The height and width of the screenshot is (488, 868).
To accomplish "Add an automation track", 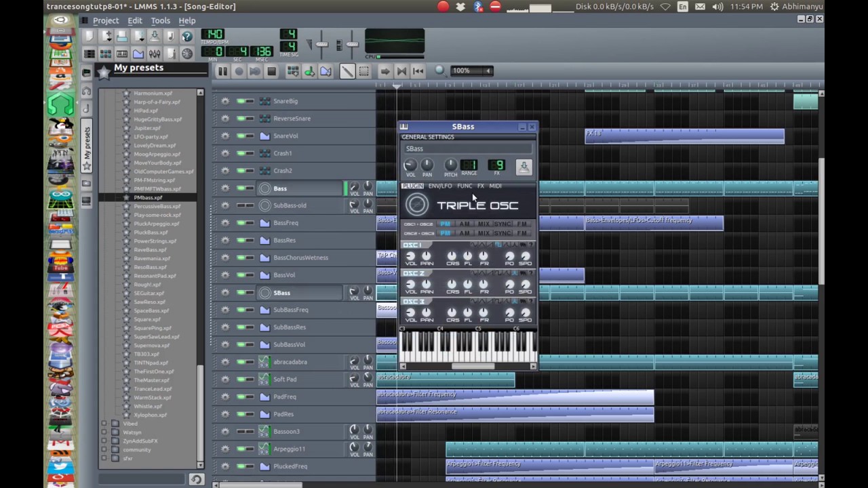I will (325, 71).
